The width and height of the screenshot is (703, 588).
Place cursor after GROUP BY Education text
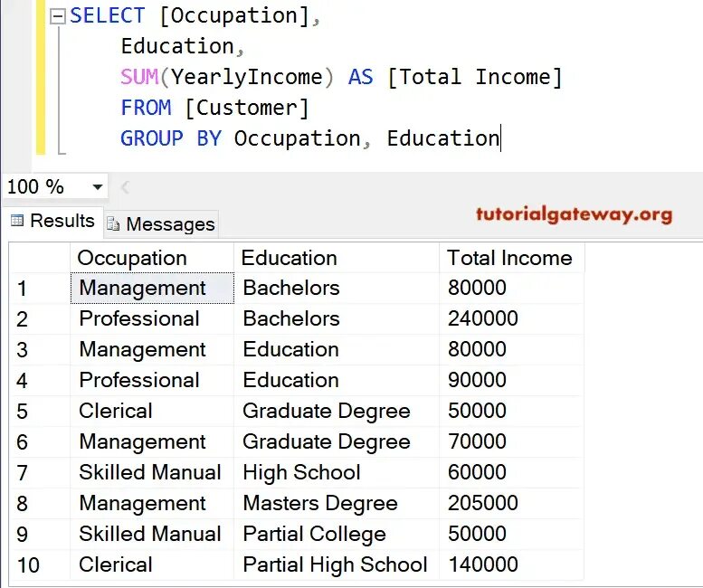coord(500,138)
